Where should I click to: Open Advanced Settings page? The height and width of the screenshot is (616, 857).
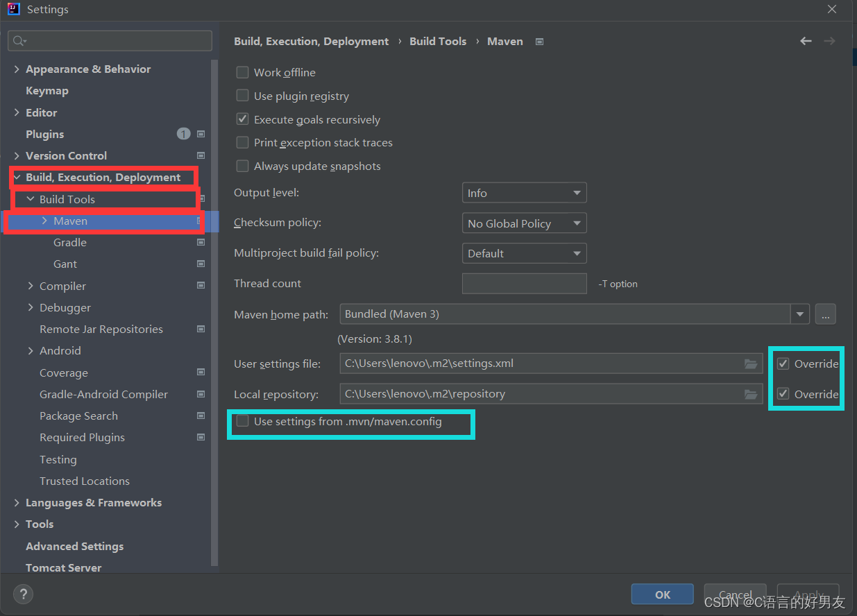75,546
